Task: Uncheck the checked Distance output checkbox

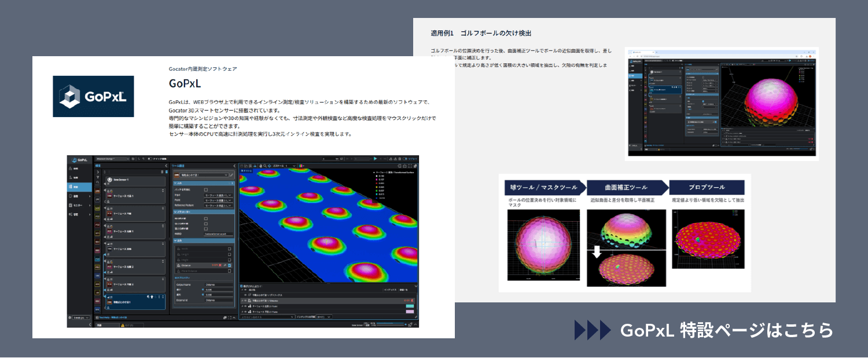Action: [230, 265]
